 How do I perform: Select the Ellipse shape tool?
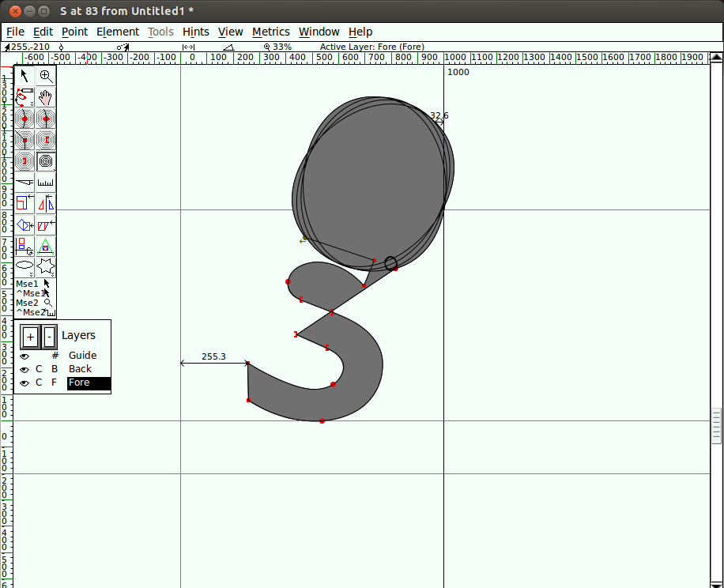click(x=25, y=267)
